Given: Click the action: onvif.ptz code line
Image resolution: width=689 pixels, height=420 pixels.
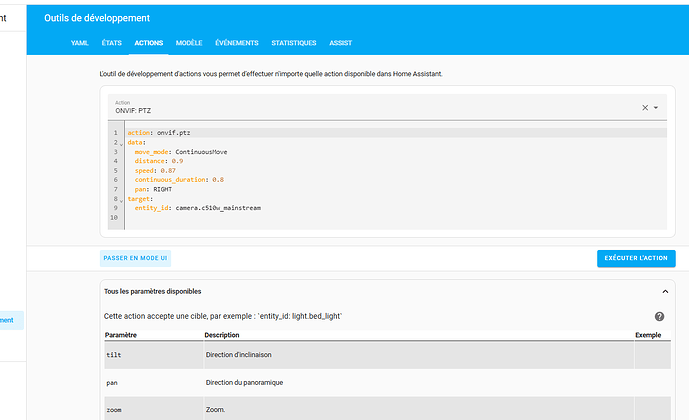Looking at the screenshot, I should (x=159, y=133).
